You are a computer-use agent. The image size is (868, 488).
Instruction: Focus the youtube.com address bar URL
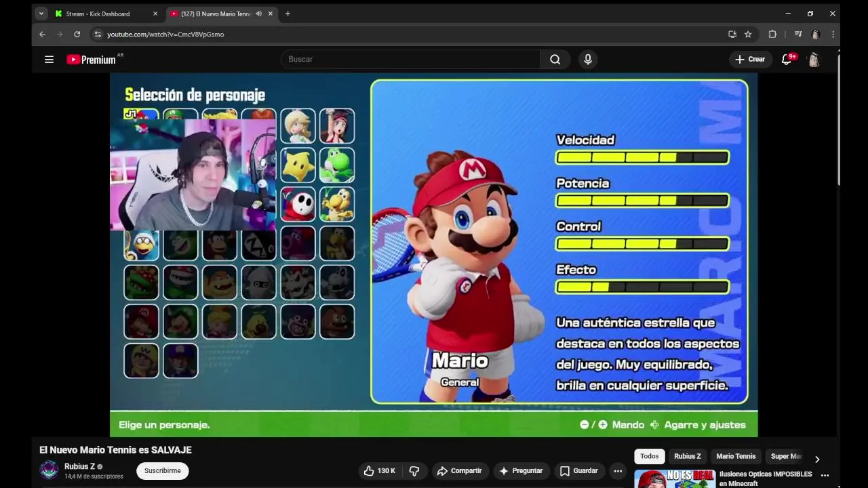pyautogui.click(x=165, y=34)
